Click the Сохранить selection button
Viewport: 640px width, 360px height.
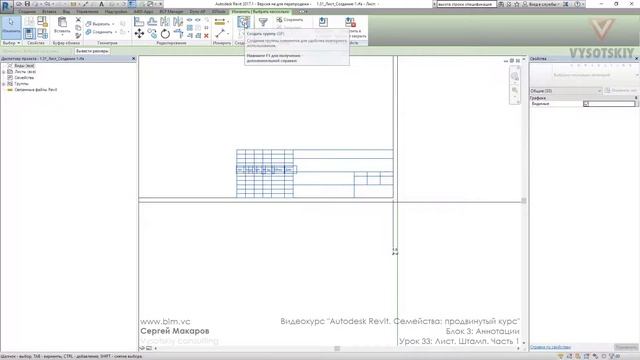[x=290, y=20]
